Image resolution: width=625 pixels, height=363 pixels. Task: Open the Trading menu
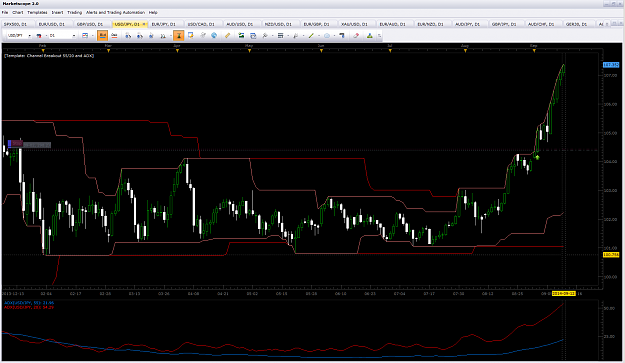(x=74, y=12)
